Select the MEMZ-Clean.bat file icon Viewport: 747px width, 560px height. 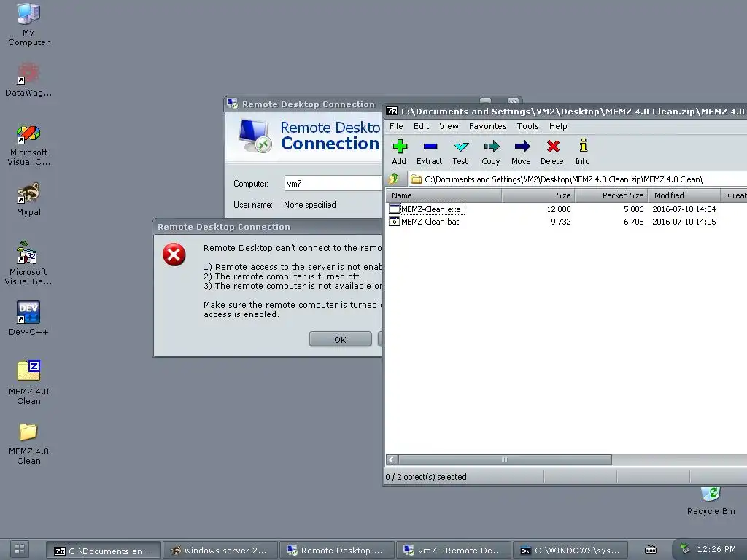[395, 222]
